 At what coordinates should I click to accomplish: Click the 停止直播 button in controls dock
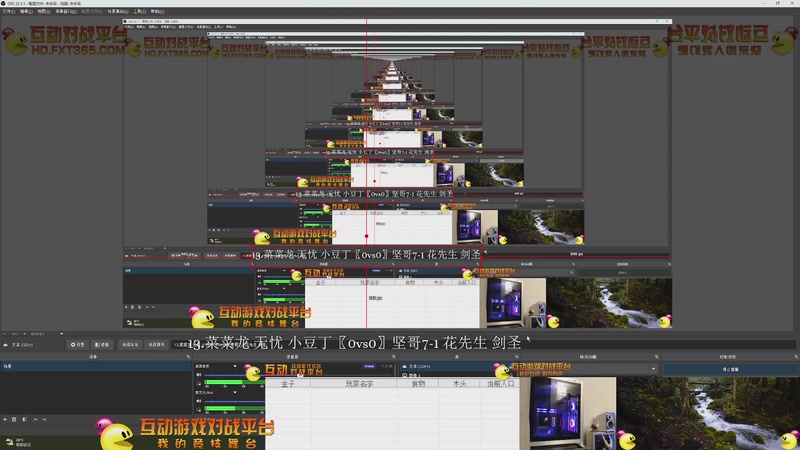730,369
